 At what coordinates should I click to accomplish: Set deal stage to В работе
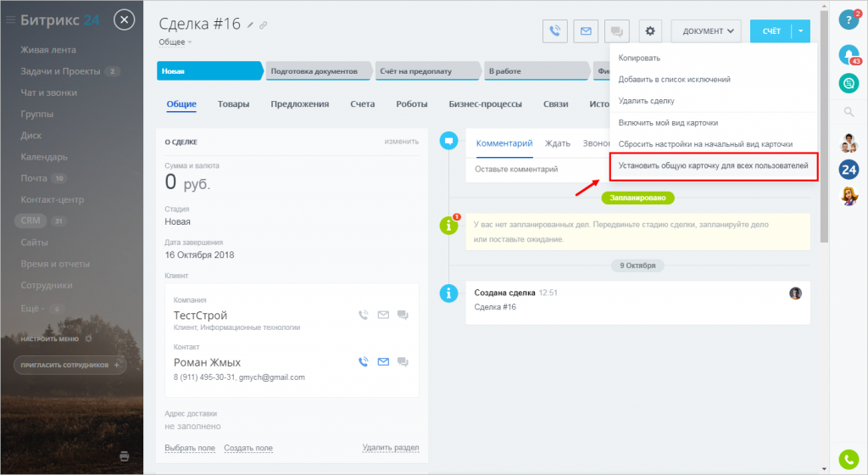click(537, 71)
